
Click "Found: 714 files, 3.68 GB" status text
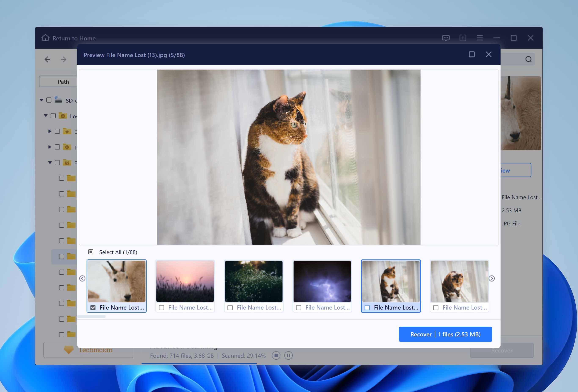182,356
